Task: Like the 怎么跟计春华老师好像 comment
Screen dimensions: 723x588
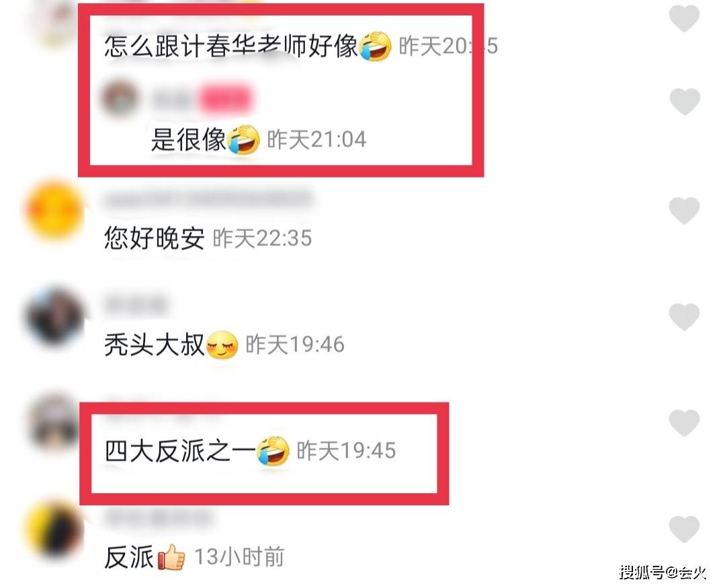Action: (684, 17)
